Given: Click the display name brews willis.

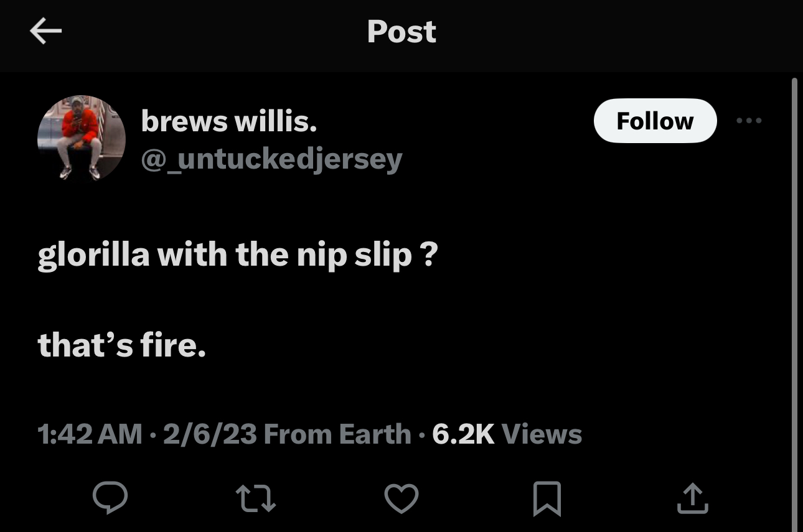Looking at the screenshot, I should pos(229,121).
